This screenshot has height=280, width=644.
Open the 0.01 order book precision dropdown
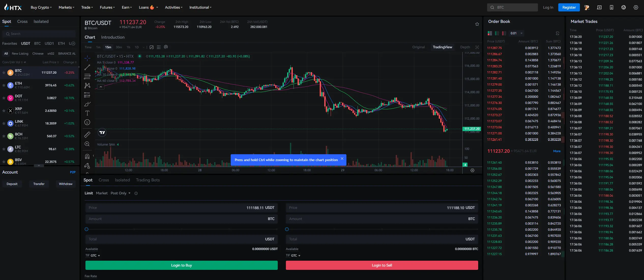(516, 33)
